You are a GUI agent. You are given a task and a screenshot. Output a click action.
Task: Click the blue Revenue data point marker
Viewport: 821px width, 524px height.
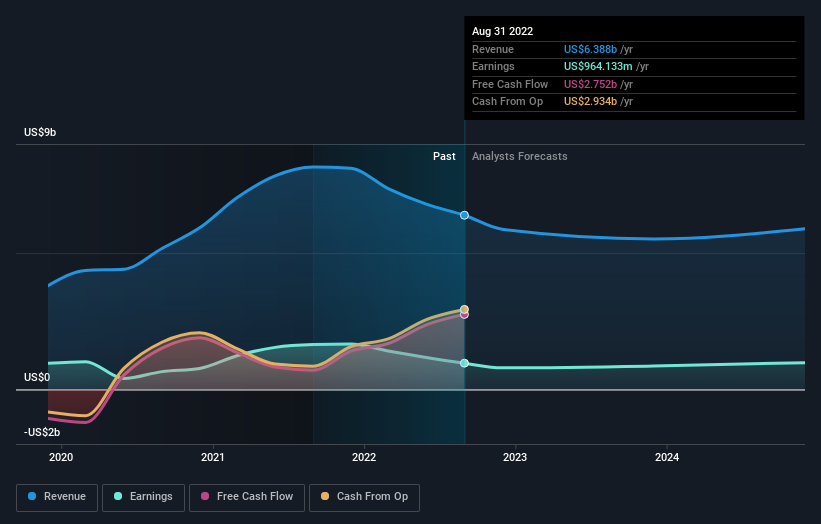[464, 215]
